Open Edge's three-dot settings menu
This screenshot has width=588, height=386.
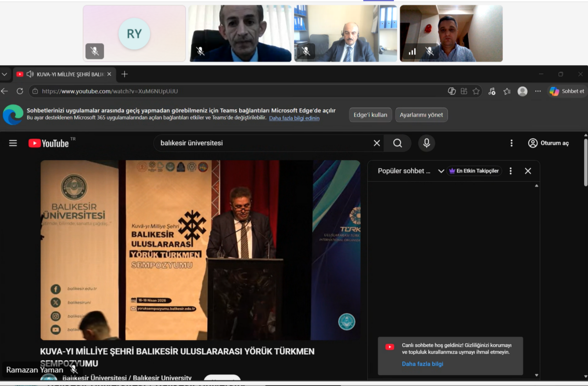[537, 91]
